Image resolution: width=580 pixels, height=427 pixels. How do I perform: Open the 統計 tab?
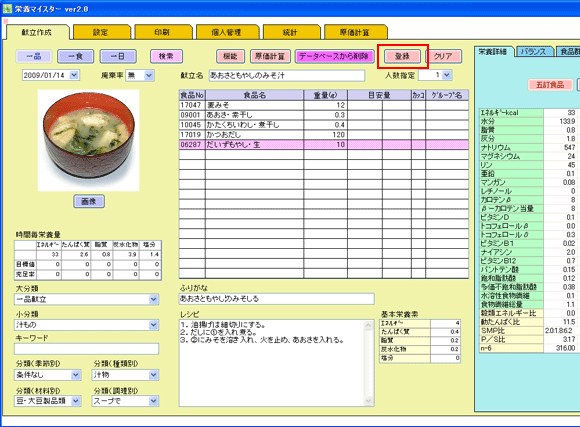pos(291,32)
